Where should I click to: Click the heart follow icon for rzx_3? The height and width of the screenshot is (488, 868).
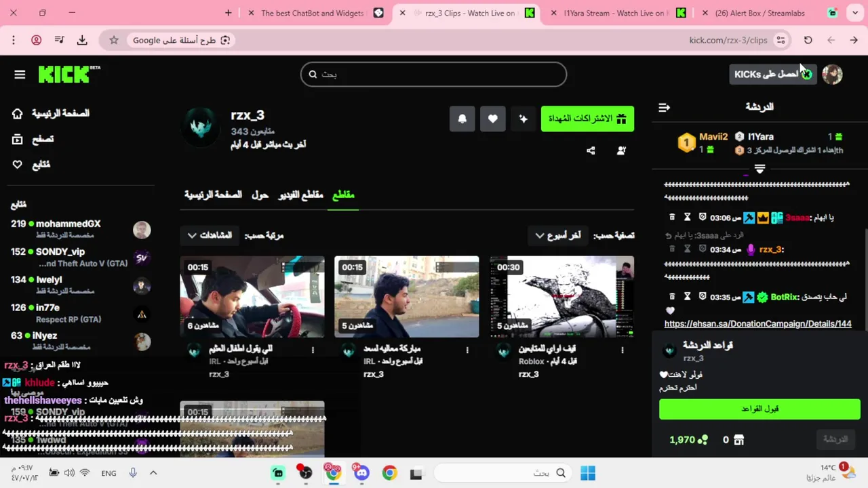tap(493, 119)
